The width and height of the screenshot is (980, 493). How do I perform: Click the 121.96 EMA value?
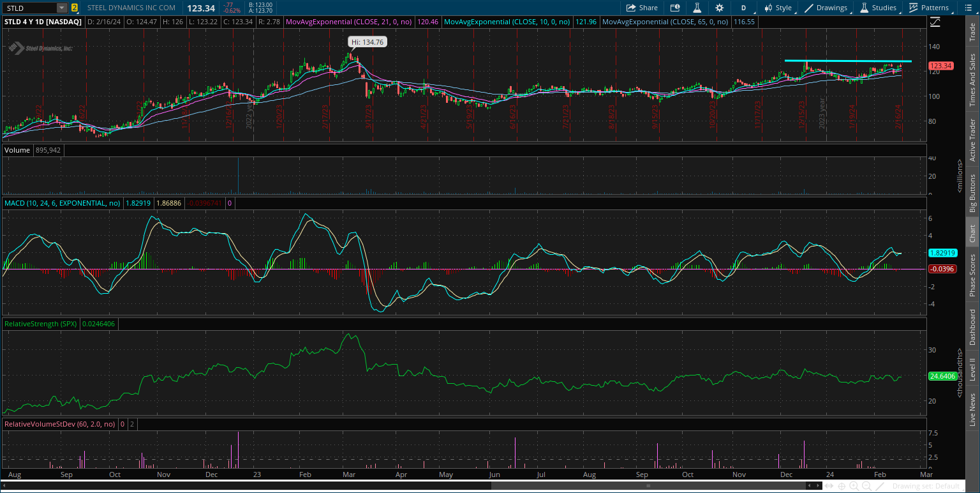pyautogui.click(x=586, y=22)
